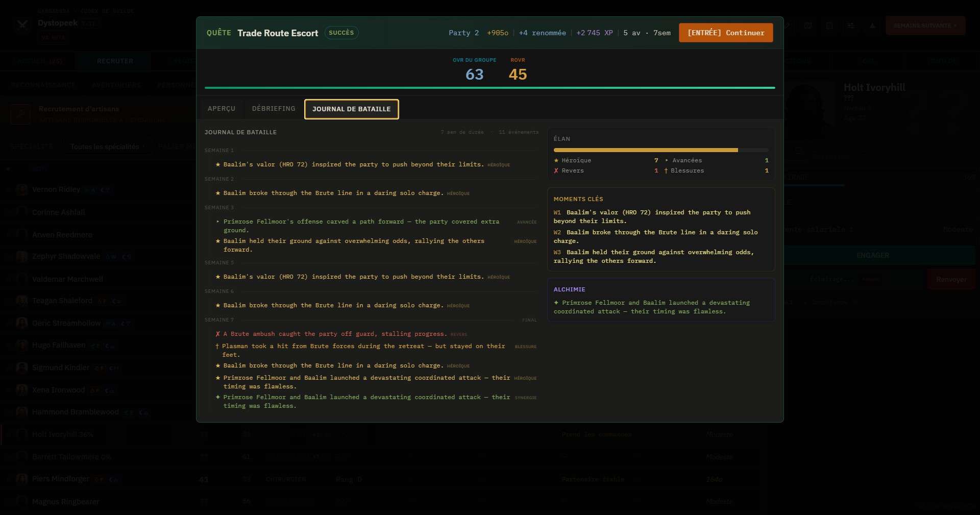Continue with the [ENTRÉE] Continuer button
980x515 pixels.
coord(725,33)
